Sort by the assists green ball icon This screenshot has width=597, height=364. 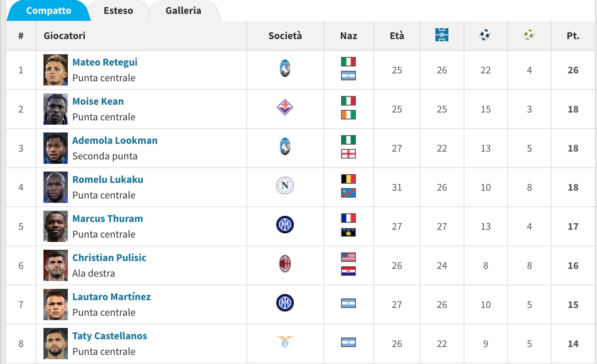tap(529, 35)
